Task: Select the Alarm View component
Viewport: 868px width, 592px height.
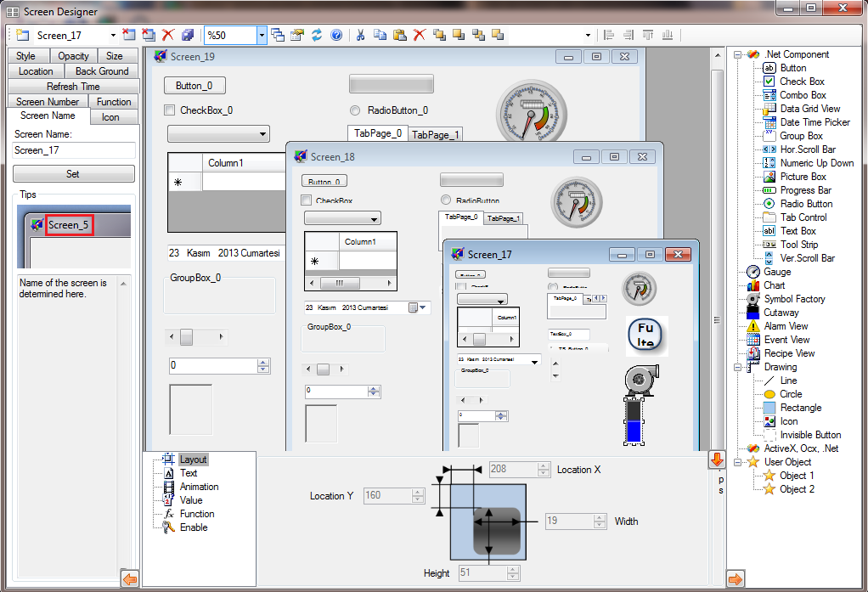Action: 786,326
